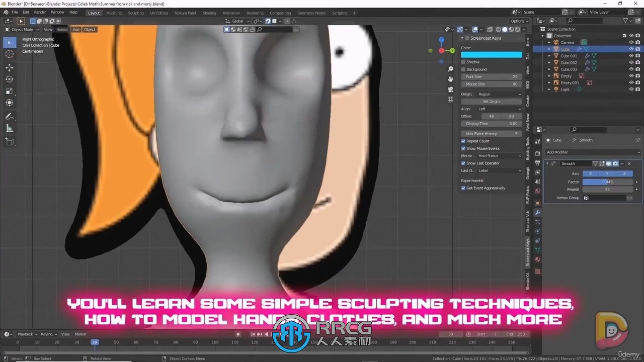The image size is (644, 362).
Task: Click the Select Box tool icon
Action: (x=10, y=42)
